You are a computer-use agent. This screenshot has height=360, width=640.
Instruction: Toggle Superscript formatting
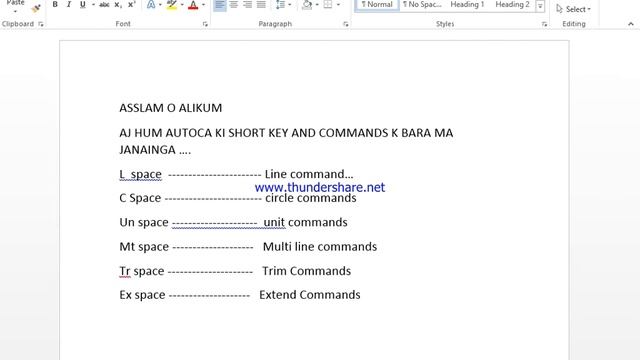131,4
